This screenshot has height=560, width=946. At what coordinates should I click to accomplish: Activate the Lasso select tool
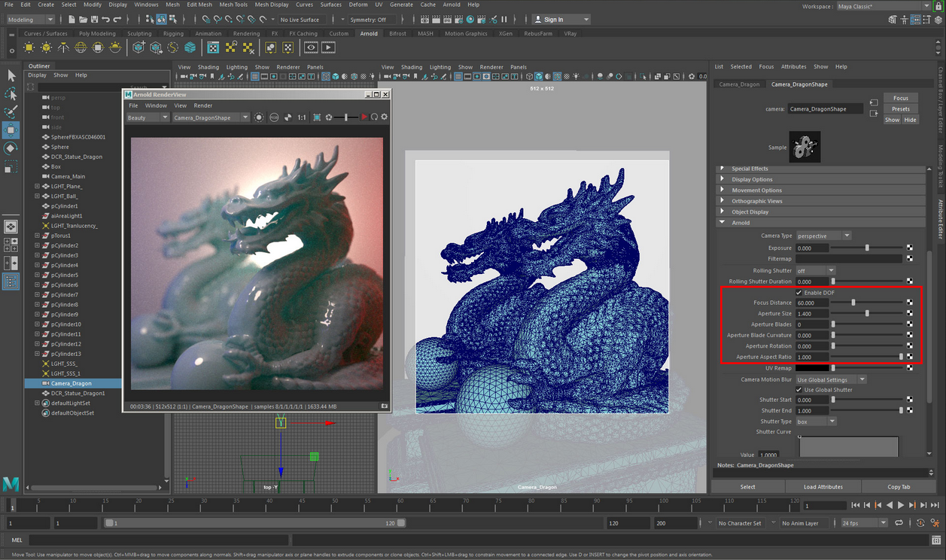[x=11, y=94]
